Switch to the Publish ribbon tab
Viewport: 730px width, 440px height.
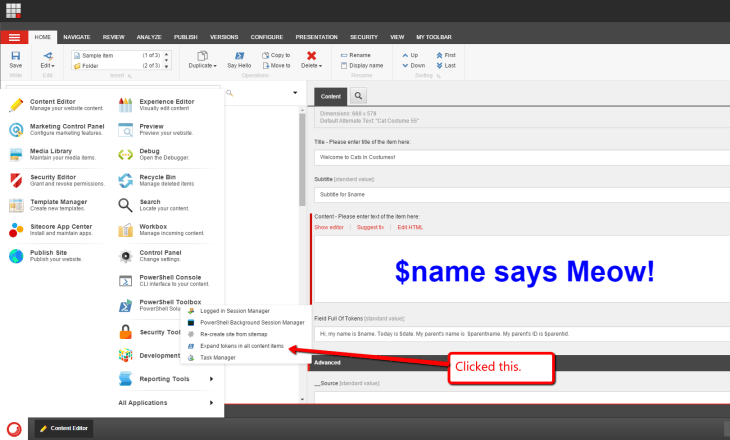tap(185, 36)
